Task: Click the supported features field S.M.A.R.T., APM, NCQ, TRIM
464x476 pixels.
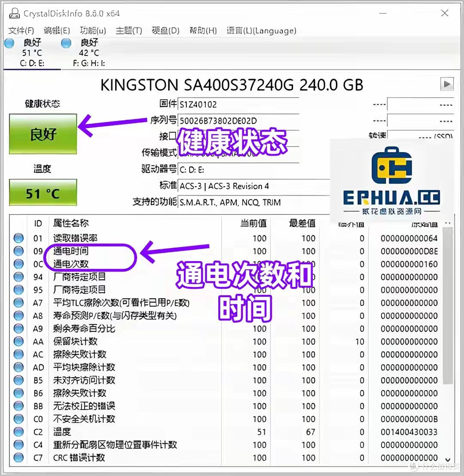Action: pyautogui.click(x=253, y=202)
